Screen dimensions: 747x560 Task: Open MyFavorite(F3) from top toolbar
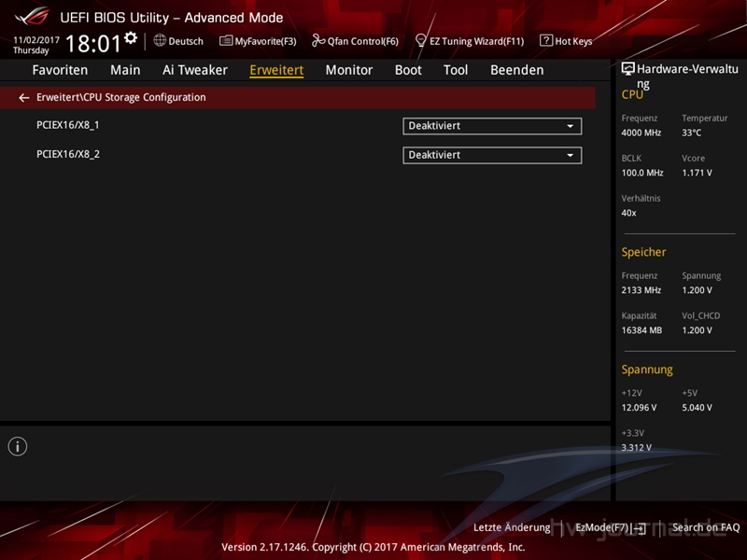click(x=258, y=41)
